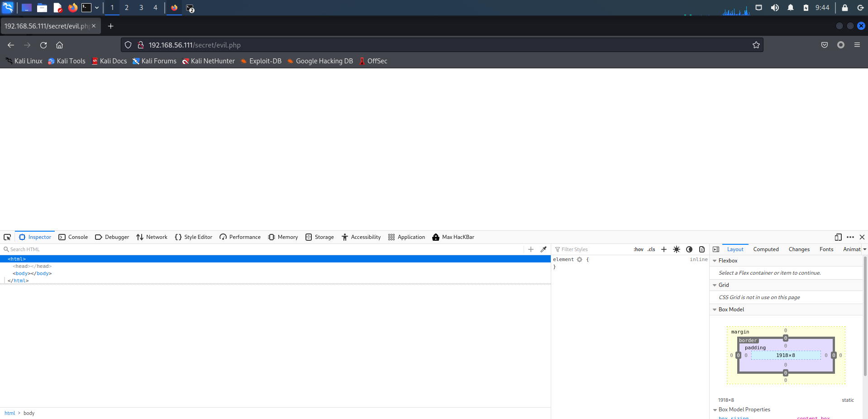Collapse the Box Model section

pyautogui.click(x=715, y=309)
